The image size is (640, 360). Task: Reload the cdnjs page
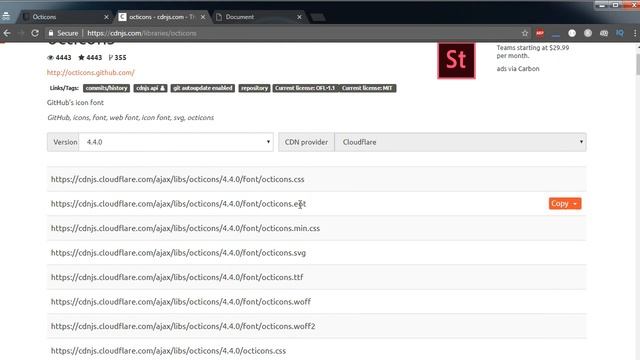(x=35, y=33)
